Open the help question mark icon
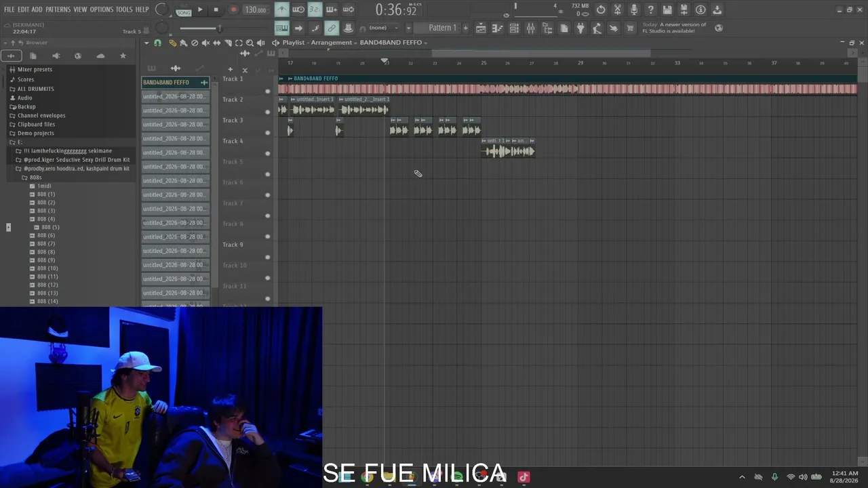The image size is (868, 488). pos(650,9)
